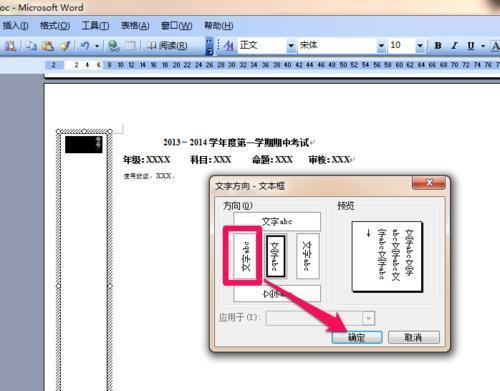
Task: Click the 文字方向 - 文本框 dialog title
Action: pyautogui.click(x=250, y=186)
